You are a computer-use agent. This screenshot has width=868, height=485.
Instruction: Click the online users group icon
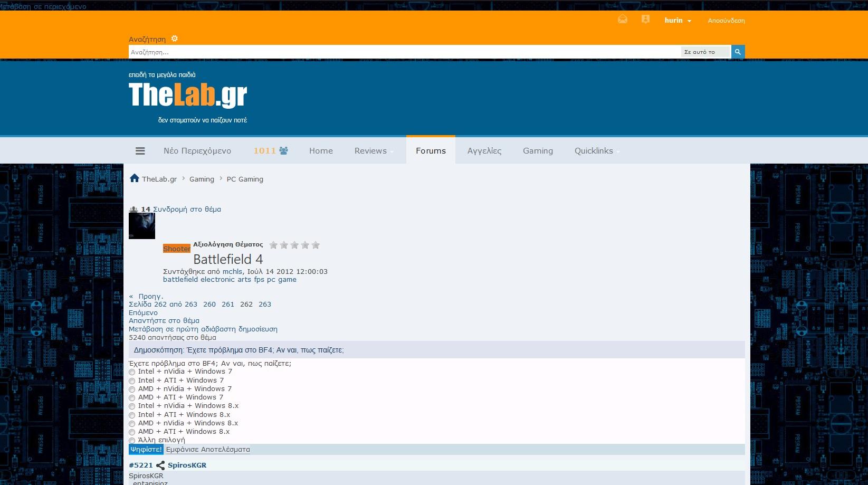pos(284,151)
